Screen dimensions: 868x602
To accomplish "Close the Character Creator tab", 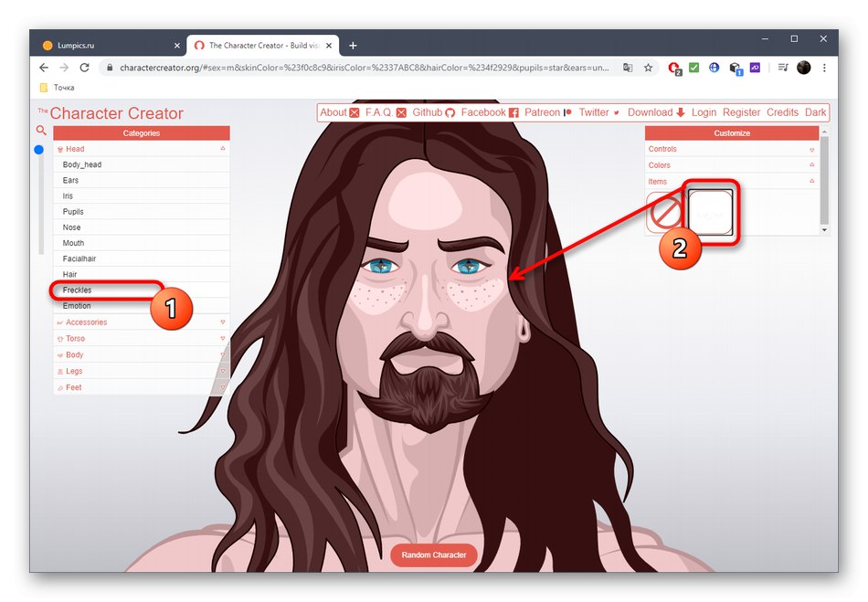I will tap(329, 46).
